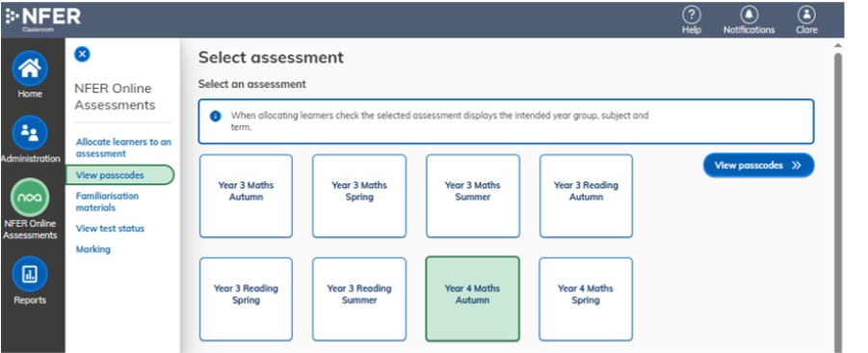Go to View test status
This screenshot has width=868, height=353.
click(110, 229)
